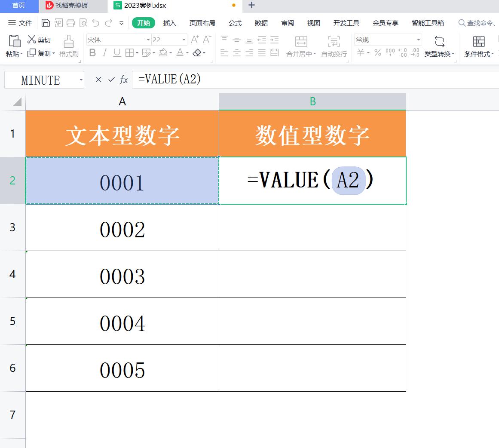This screenshot has width=499, height=448.
Task: Click the bottom align icon
Action: (x=249, y=40)
